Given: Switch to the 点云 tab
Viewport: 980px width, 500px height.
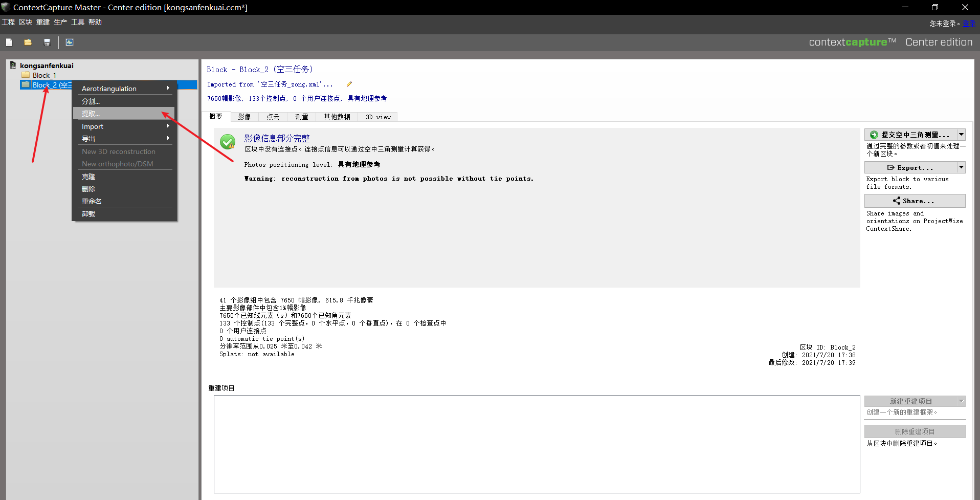Looking at the screenshot, I should tap(273, 117).
